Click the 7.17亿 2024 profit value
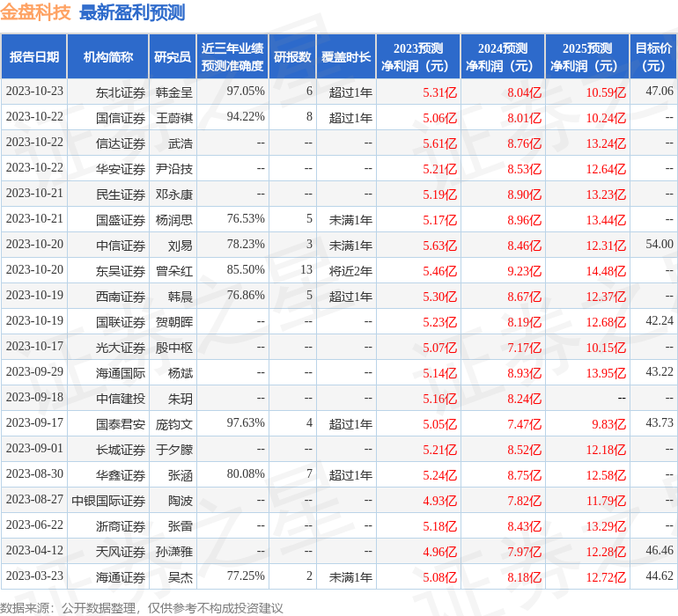Screen dimensions: 678x616 click(524, 348)
